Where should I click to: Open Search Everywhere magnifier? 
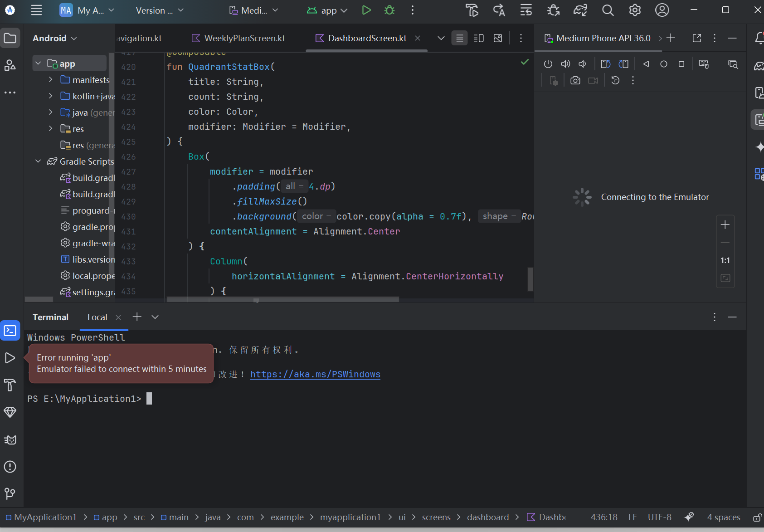coord(608,10)
